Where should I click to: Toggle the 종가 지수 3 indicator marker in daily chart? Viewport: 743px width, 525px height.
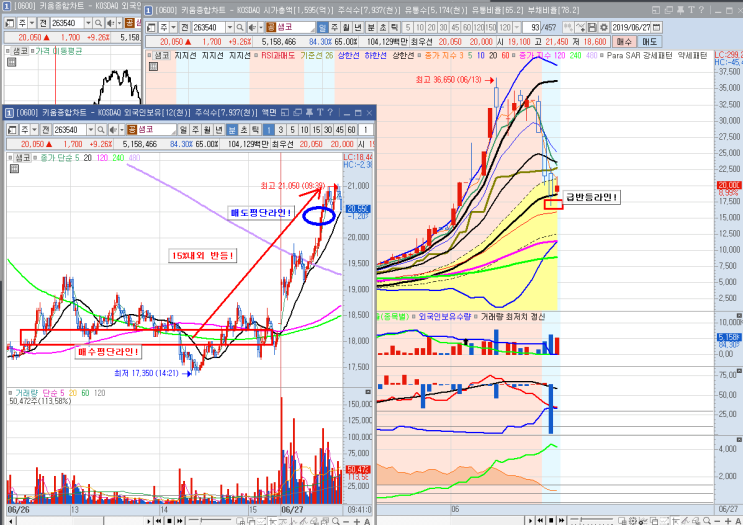pos(419,55)
